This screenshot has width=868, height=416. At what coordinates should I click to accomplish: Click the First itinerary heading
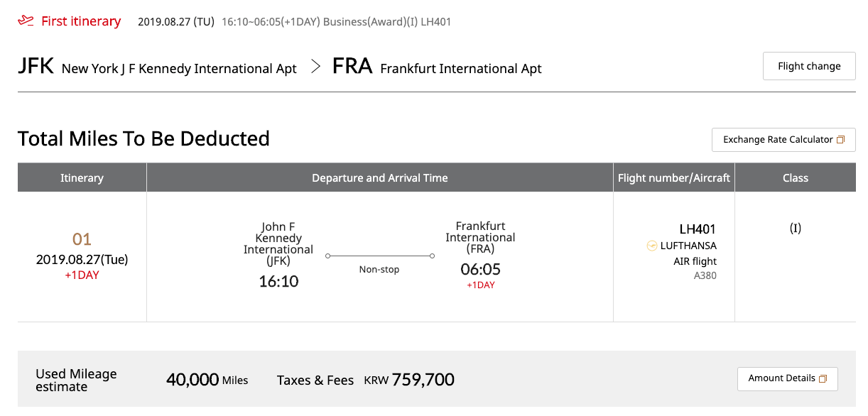click(x=81, y=21)
